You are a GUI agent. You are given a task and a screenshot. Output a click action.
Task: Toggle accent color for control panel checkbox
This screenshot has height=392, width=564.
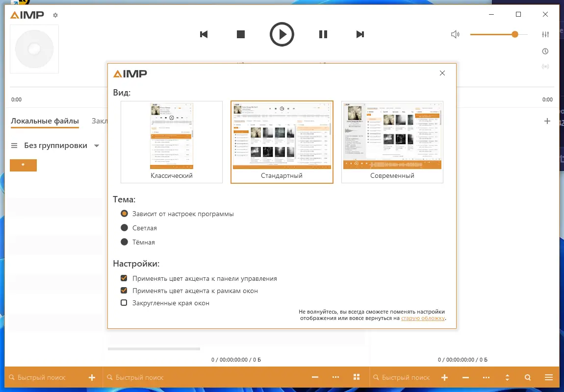pyautogui.click(x=124, y=278)
